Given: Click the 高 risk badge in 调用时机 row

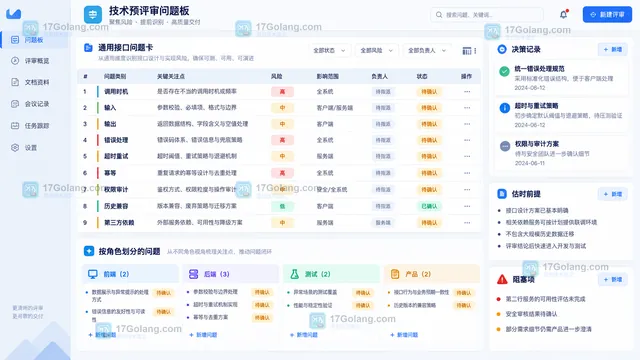Looking at the screenshot, I should click(x=282, y=92).
